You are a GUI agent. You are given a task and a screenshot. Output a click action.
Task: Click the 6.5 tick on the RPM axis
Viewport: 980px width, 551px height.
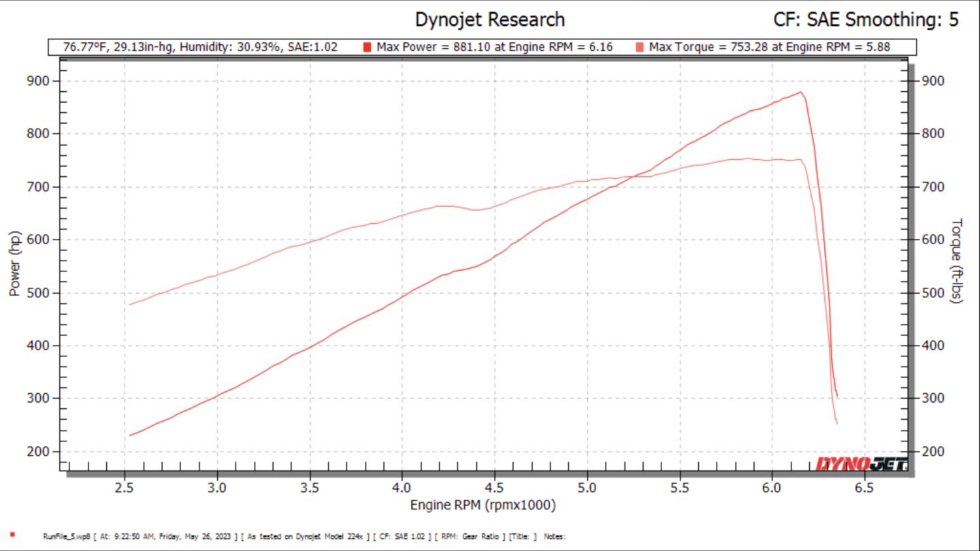(x=864, y=488)
